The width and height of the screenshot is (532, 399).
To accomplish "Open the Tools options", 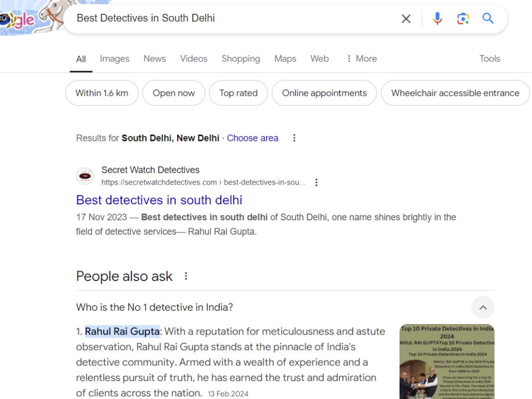I will point(489,59).
